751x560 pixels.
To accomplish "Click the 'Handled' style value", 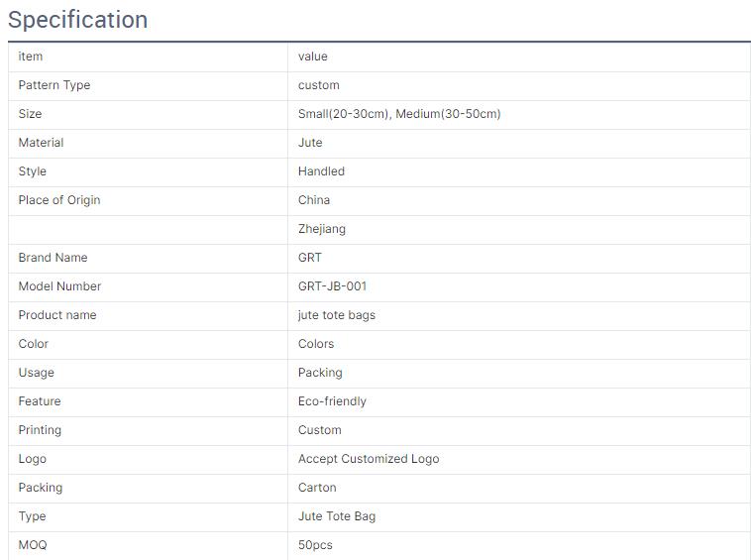I will pos(321,171).
